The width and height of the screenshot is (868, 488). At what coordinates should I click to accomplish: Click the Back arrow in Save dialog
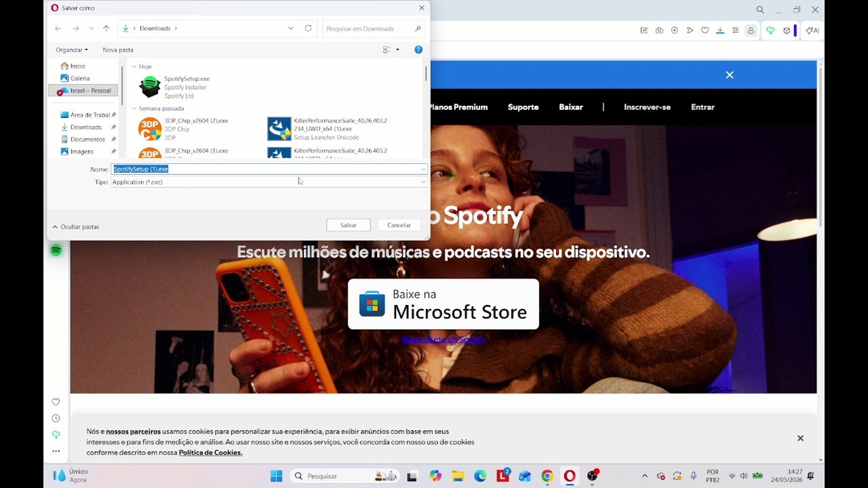click(58, 28)
